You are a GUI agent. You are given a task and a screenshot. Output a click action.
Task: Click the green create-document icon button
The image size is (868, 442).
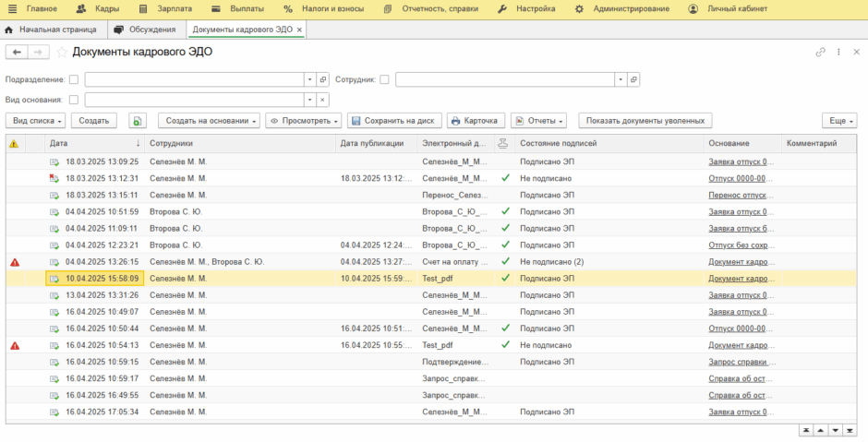(x=138, y=121)
